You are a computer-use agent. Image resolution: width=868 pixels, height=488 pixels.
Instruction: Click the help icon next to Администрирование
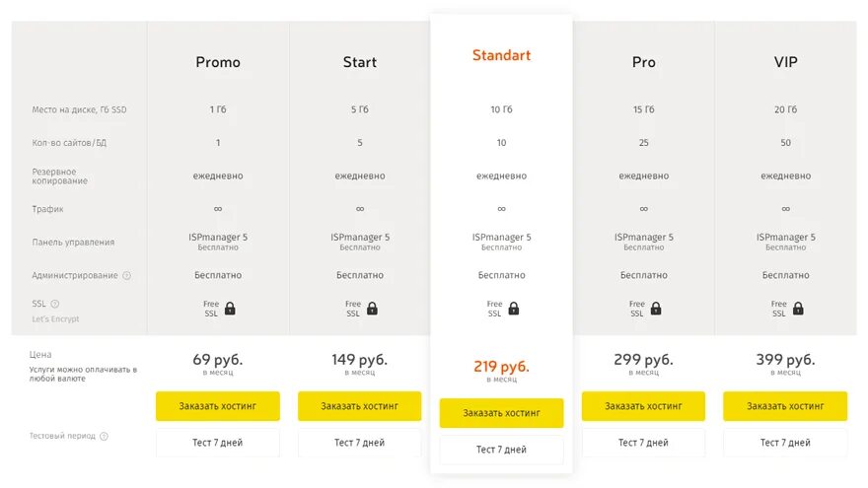tap(127, 275)
